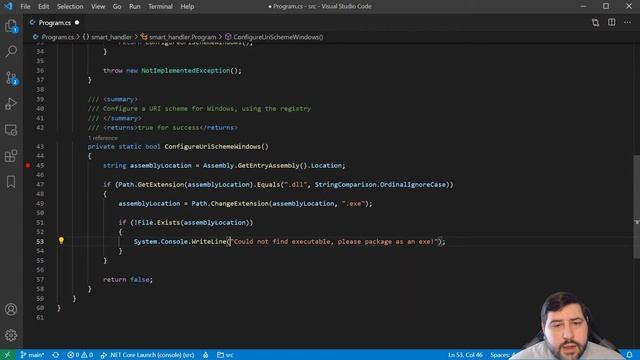640x360 pixels.
Task: Click the Synchronize Changes icon in status bar
Action: 56,355
